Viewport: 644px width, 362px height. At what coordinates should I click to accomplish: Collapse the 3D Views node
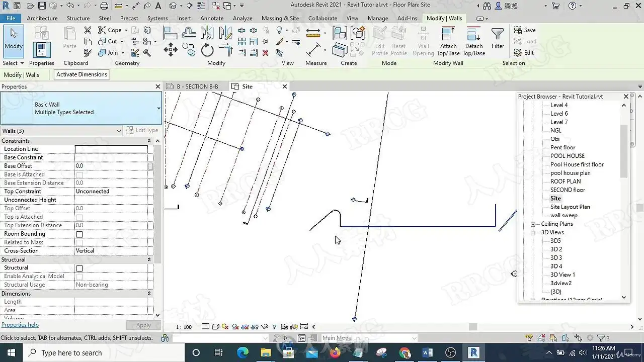tap(533, 233)
